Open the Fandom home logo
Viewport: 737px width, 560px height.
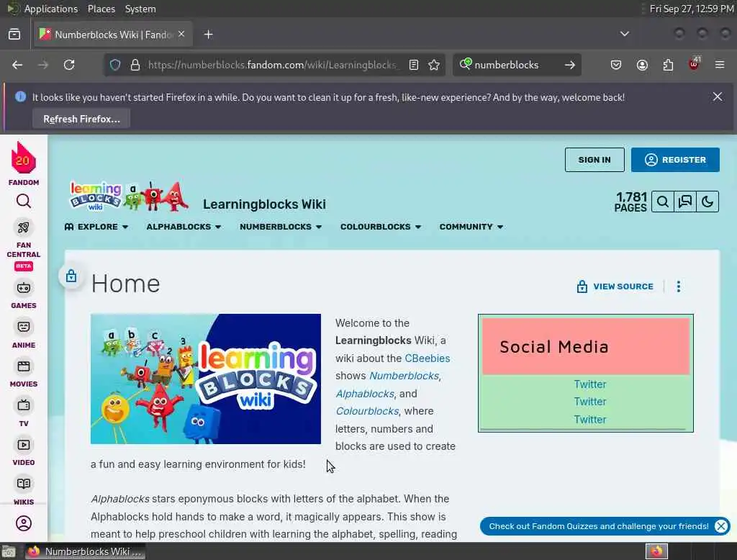[x=23, y=163]
